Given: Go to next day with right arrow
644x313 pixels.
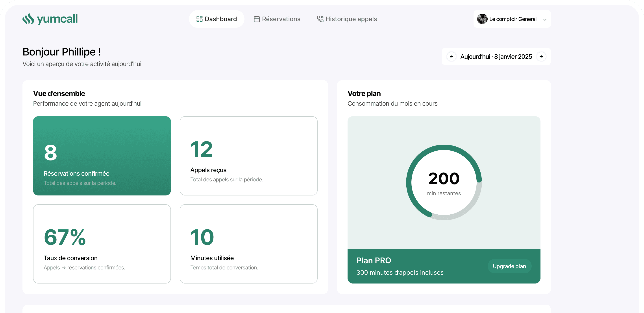Looking at the screenshot, I should (541, 57).
